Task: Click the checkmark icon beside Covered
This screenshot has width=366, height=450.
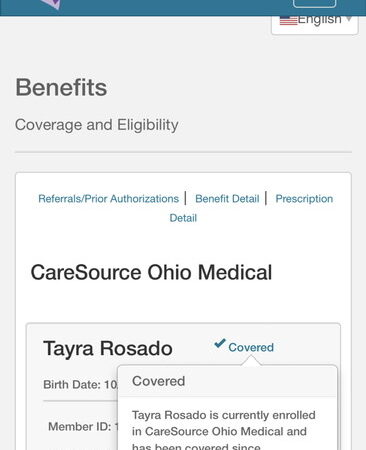Action: 220,343
